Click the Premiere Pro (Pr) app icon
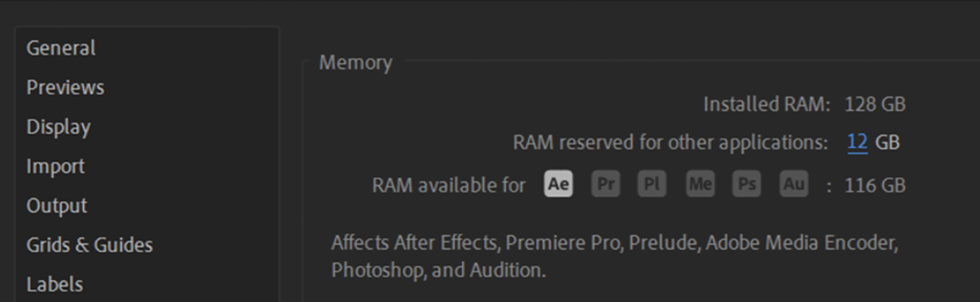Screen dimensions: 980x302 pyautogui.click(x=605, y=184)
